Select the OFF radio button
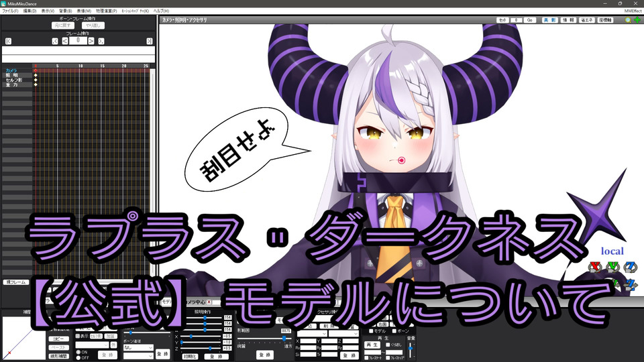Screen dimensions: 644x362 [x=78, y=357]
